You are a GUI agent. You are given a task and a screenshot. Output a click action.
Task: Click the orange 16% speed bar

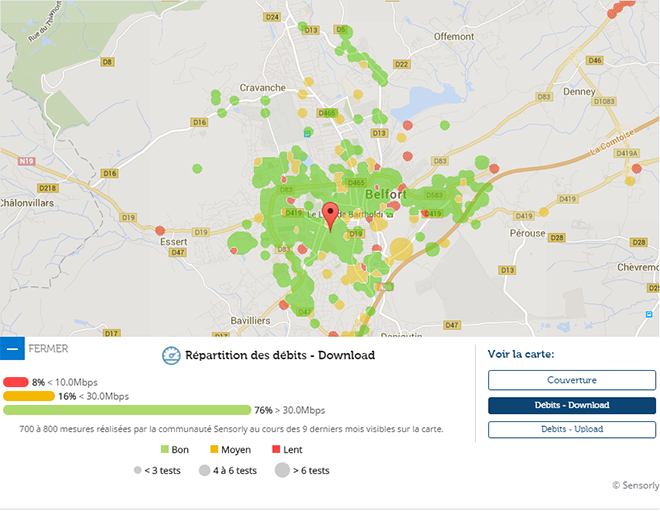(x=29, y=396)
